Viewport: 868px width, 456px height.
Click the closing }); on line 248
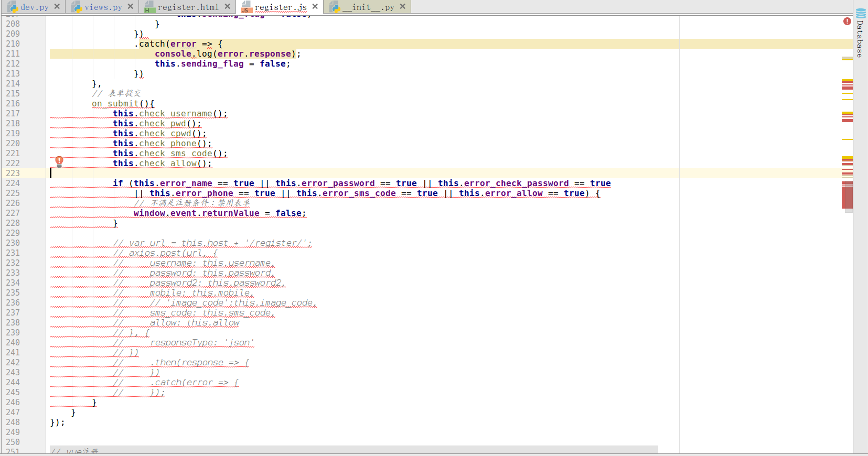(58, 422)
